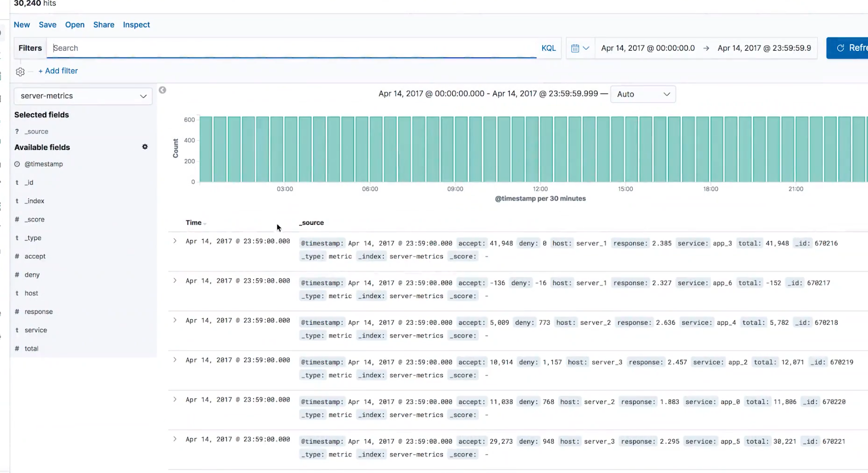This screenshot has height=473, width=868.
Task: Open the filter settings gear icon
Action: coord(20,72)
